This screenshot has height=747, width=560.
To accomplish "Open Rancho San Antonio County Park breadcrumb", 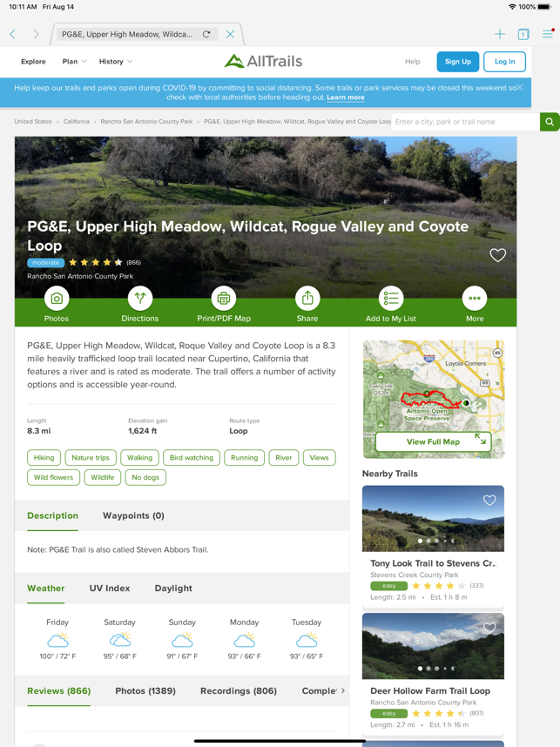I will coord(146,122).
